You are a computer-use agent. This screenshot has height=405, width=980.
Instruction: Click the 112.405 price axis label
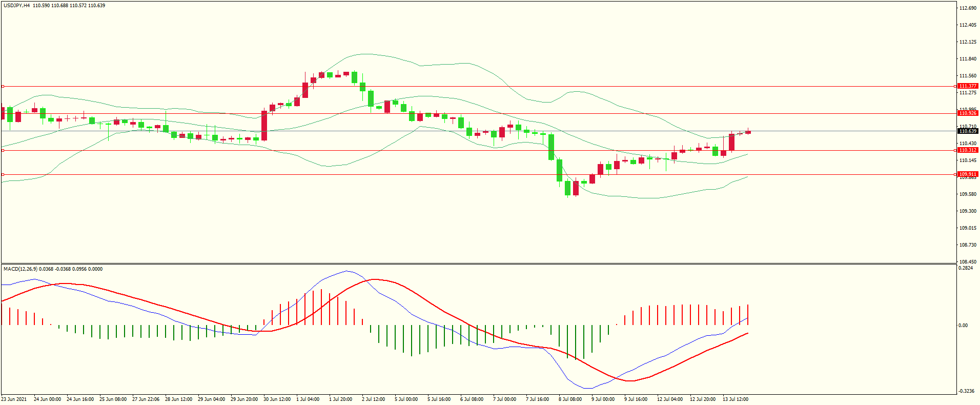(x=968, y=25)
